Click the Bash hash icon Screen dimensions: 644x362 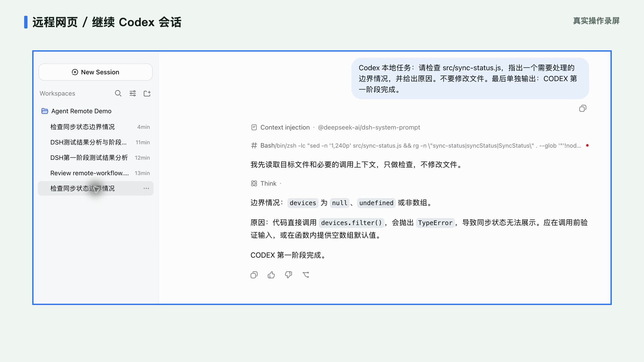pos(254,145)
